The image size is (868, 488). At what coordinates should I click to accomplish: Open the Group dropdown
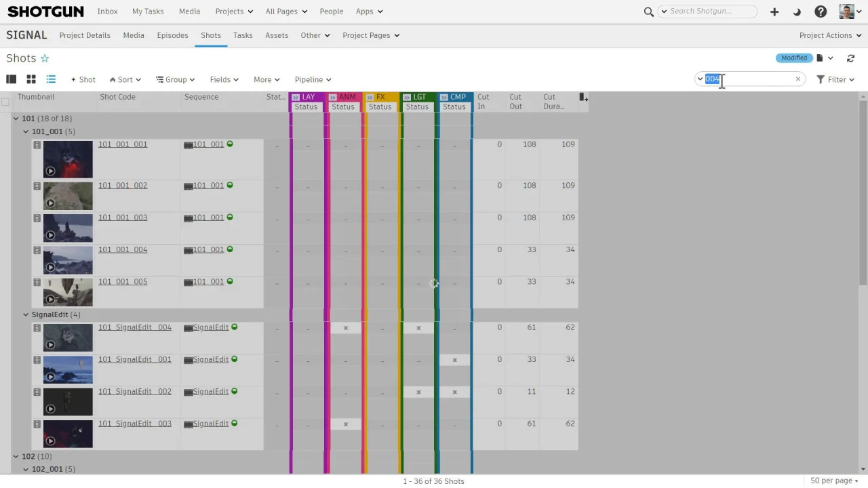pyautogui.click(x=175, y=79)
